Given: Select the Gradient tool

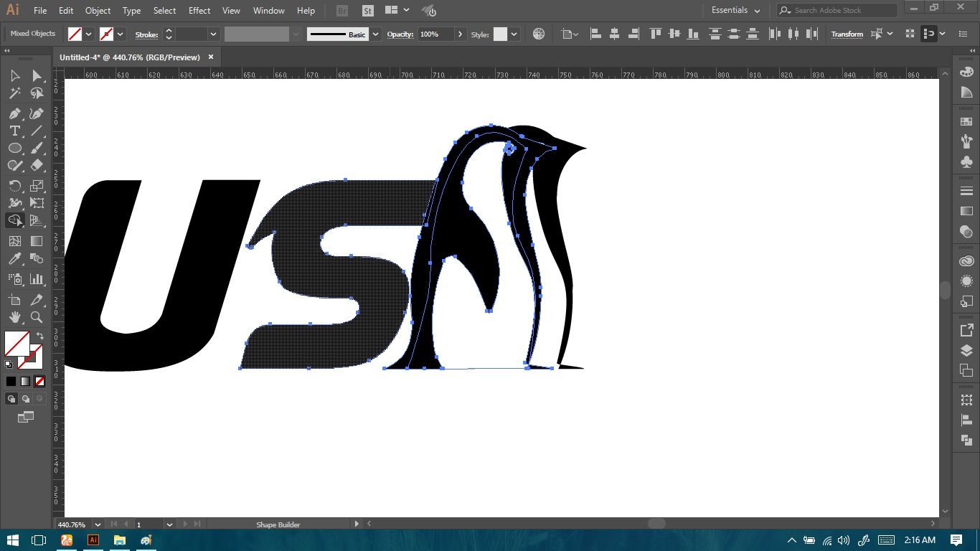Looking at the screenshot, I should coord(37,241).
